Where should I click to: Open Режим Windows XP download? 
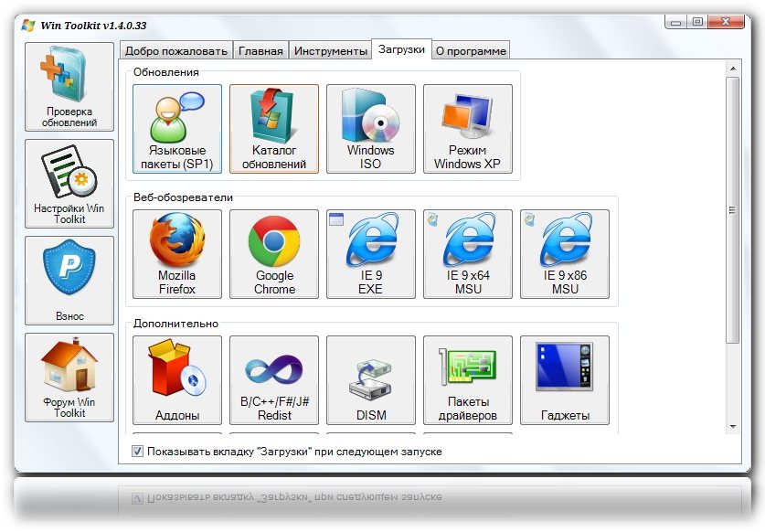pos(467,129)
